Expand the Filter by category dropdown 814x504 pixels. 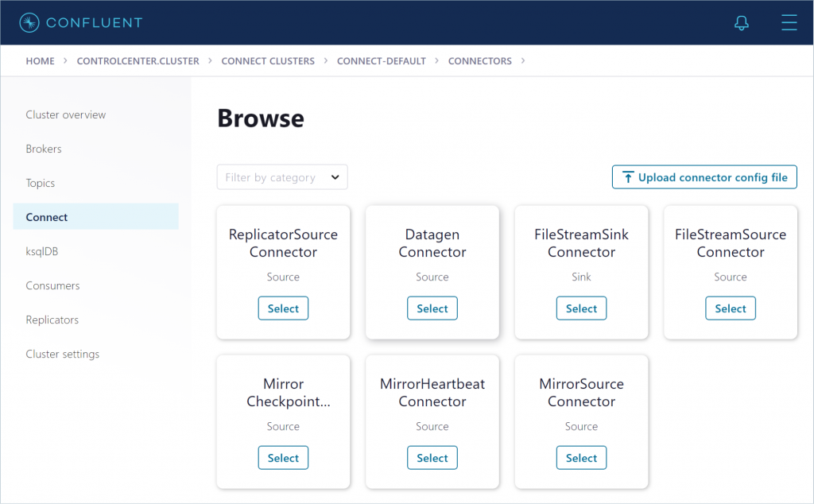pyautogui.click(x=282, y=177)
